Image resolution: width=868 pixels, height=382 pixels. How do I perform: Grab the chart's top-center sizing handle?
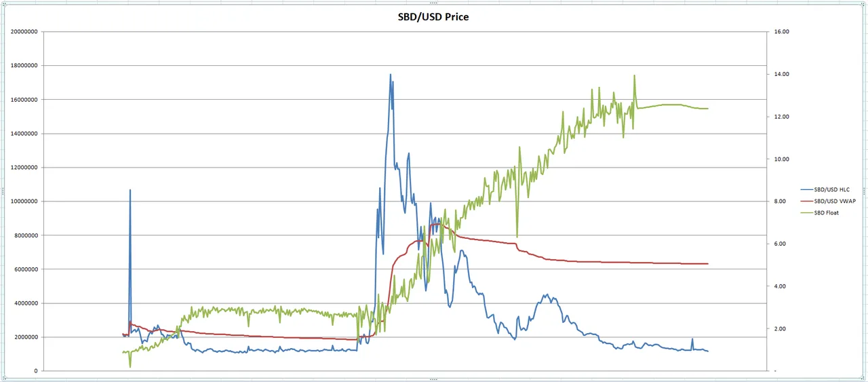click(x=433, y=2)
